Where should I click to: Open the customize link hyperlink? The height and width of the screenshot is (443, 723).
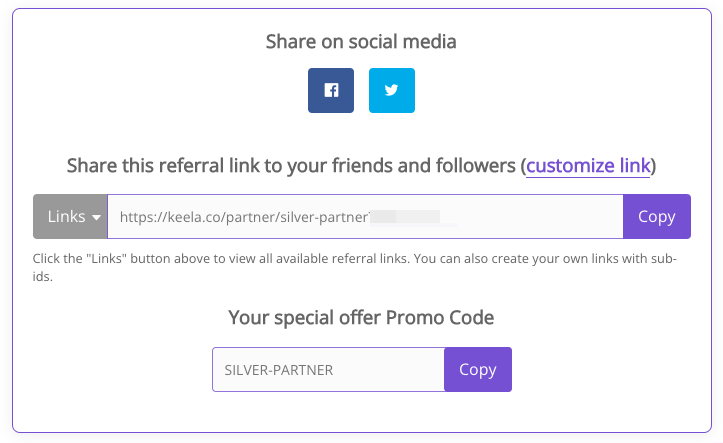point(588,165)
